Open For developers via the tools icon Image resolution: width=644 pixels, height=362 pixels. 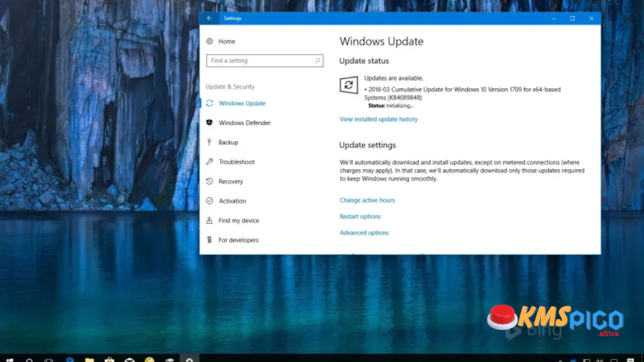pos(209,240)
